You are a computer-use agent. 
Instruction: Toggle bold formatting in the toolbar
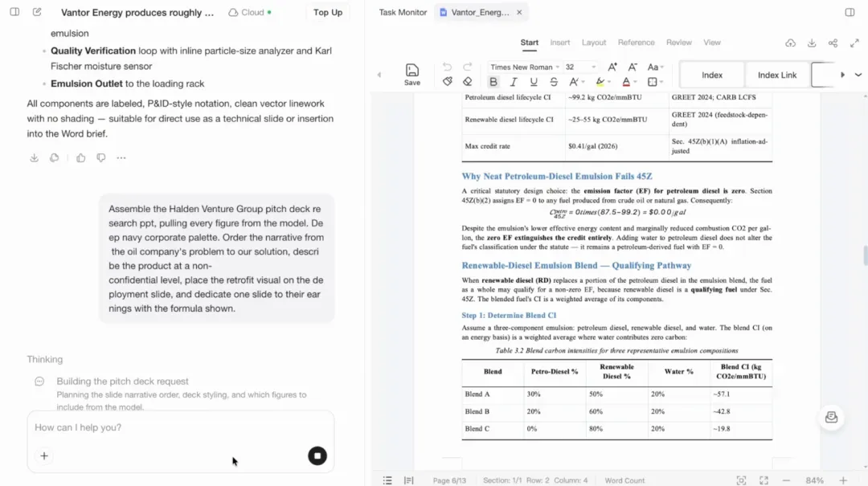(493, 82)
